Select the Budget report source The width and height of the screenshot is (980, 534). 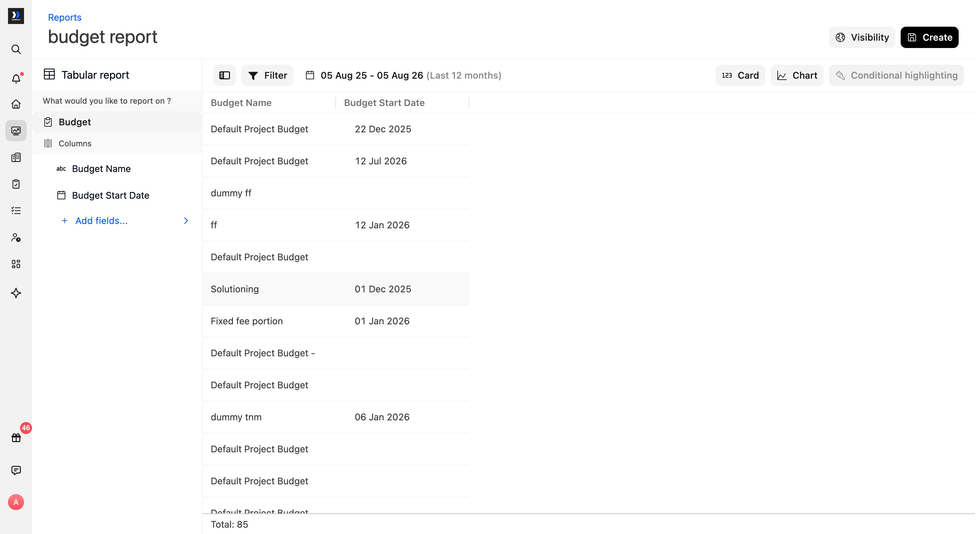[x=117, y=122]
